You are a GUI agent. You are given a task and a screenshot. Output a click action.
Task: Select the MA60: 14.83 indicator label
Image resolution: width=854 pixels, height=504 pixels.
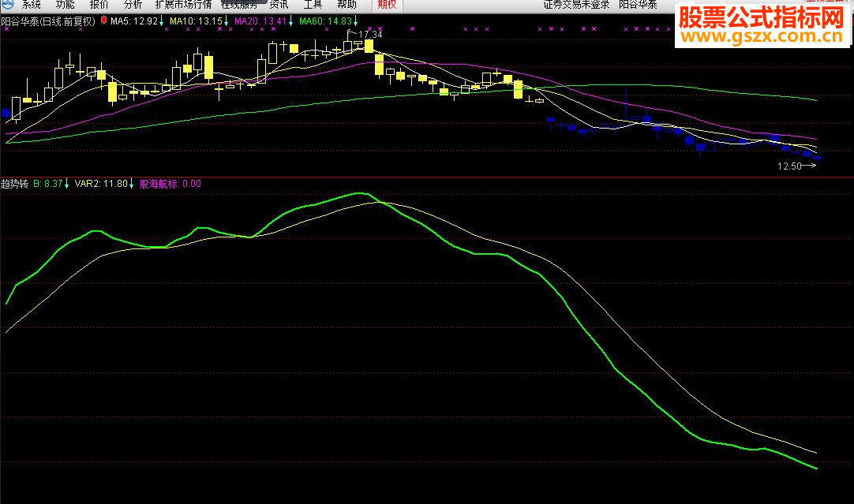click(325, 21)
